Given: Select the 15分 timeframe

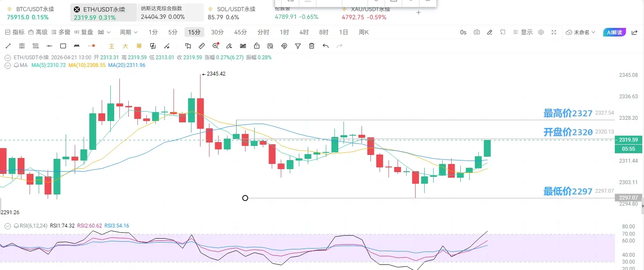Looking at the screenshot, I should [194, 32].
